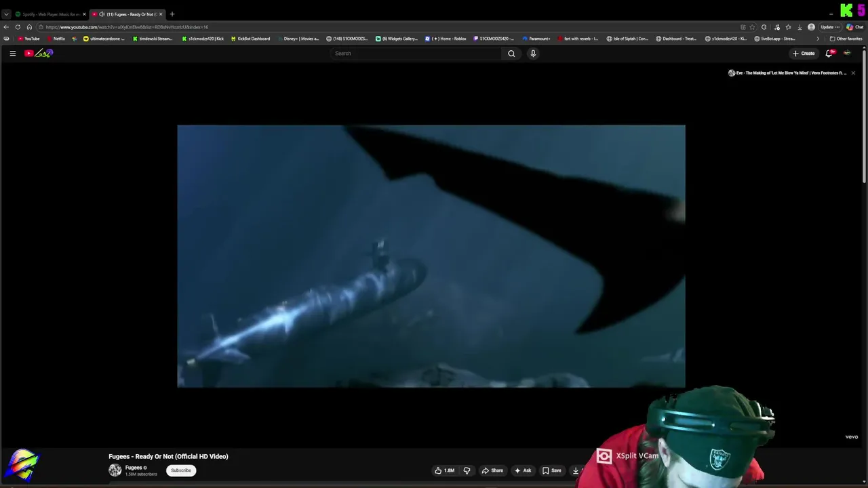Image resolution: width=868 pixels, height=488 pixels.
Task: Share the Fugees video
Action: tap(492, 470)
